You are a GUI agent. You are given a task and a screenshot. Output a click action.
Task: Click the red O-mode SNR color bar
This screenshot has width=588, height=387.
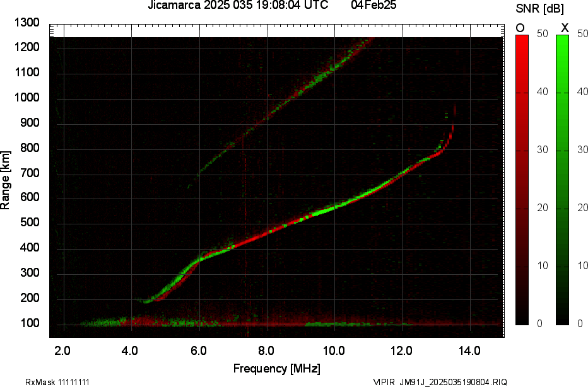(522, 180)
